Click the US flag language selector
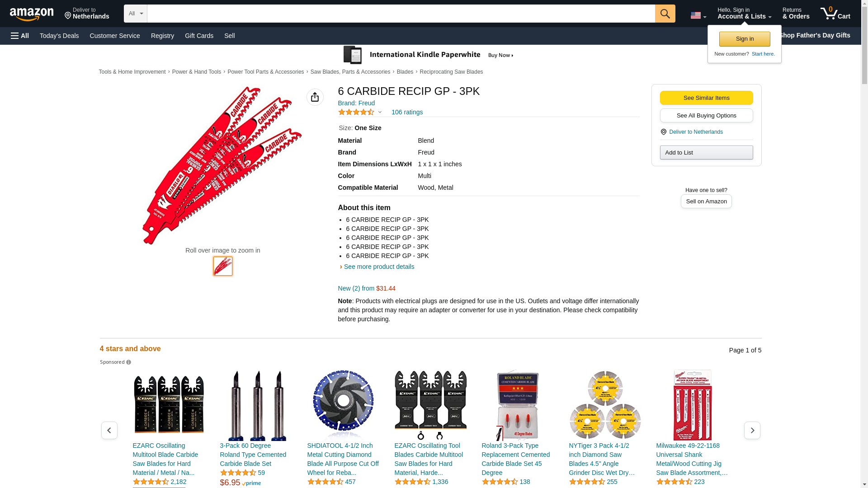Image resolution: width=868 pixels, height=488 pixels. (698, 15)
